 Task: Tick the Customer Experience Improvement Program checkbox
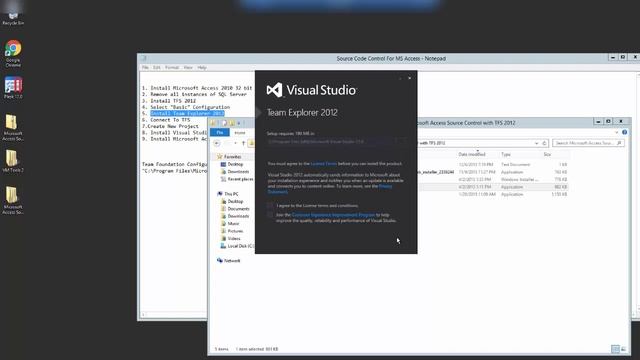tap(270, 215)
